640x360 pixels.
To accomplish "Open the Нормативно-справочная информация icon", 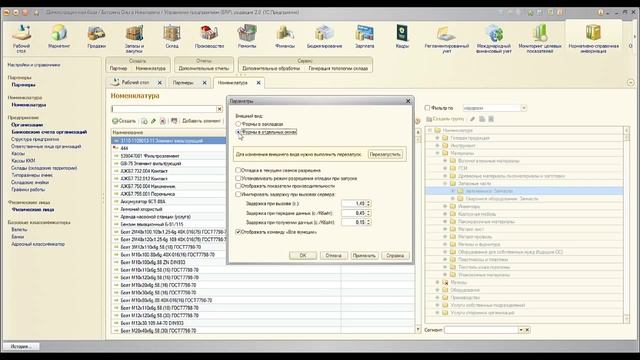I will point(593,39).
